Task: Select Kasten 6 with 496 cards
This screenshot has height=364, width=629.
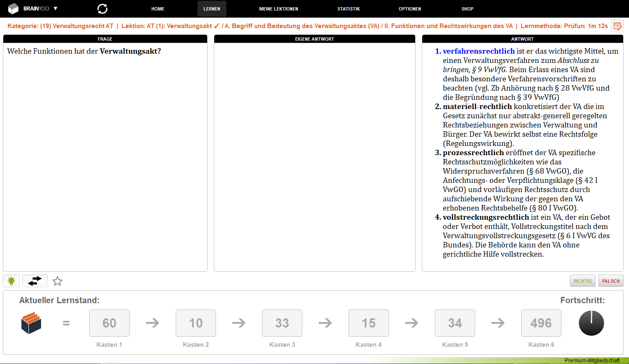Action: coord(541,323)
